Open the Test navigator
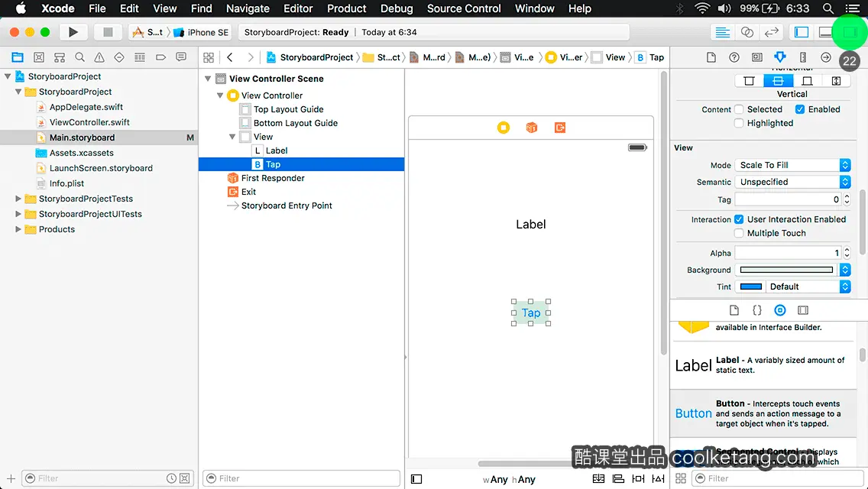This screenshot has height=489, width=868. coord(119,57)
